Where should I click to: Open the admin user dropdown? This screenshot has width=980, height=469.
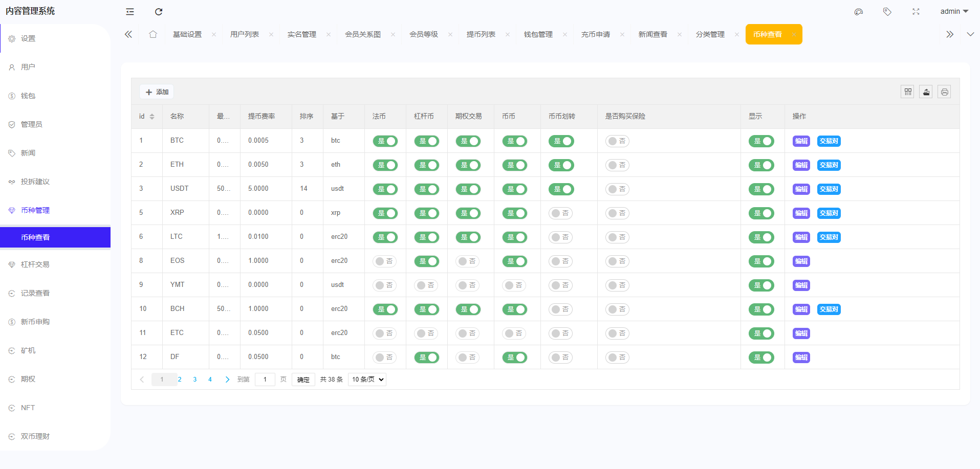954,11
